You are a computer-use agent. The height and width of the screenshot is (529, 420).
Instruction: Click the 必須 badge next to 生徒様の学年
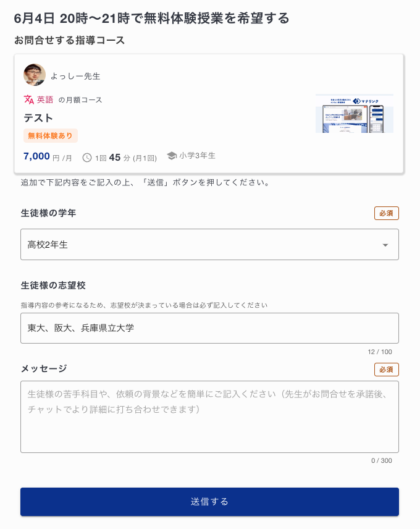click(386, 213)
